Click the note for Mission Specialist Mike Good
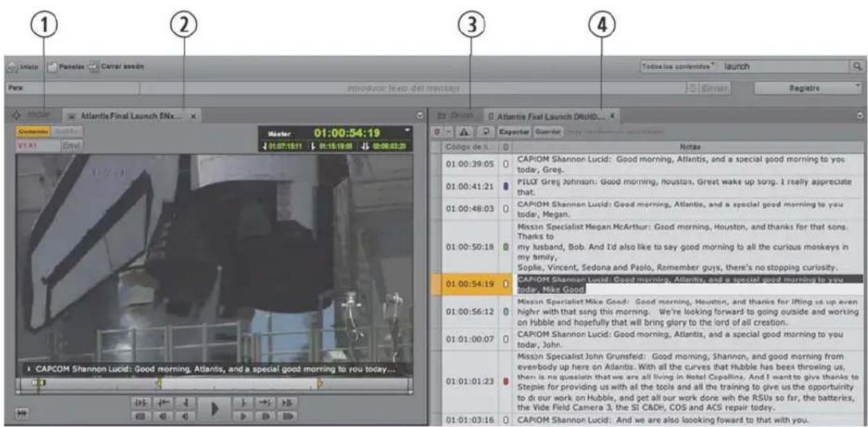 [687, 312]
